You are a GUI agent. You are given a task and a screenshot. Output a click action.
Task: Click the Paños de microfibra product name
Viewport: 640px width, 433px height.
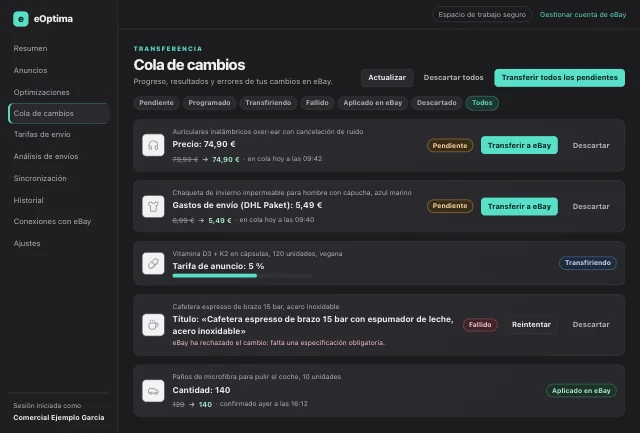[x=256, y=377]
